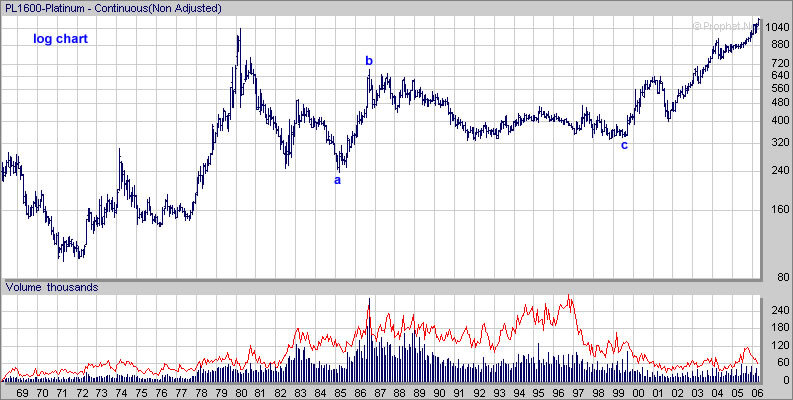Select year label 96 on time axis
This screenshot has width=793, height=400.
click(x=558, y=393)
